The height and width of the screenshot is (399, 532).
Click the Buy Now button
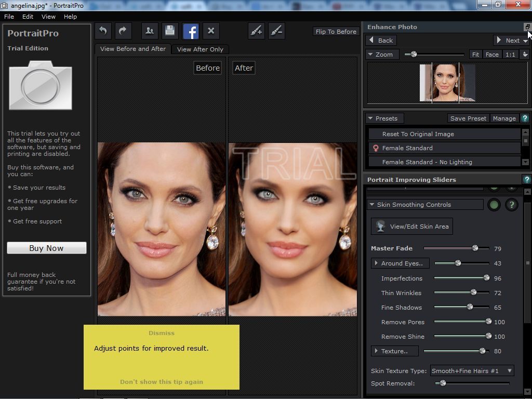[x=46, y=248]
